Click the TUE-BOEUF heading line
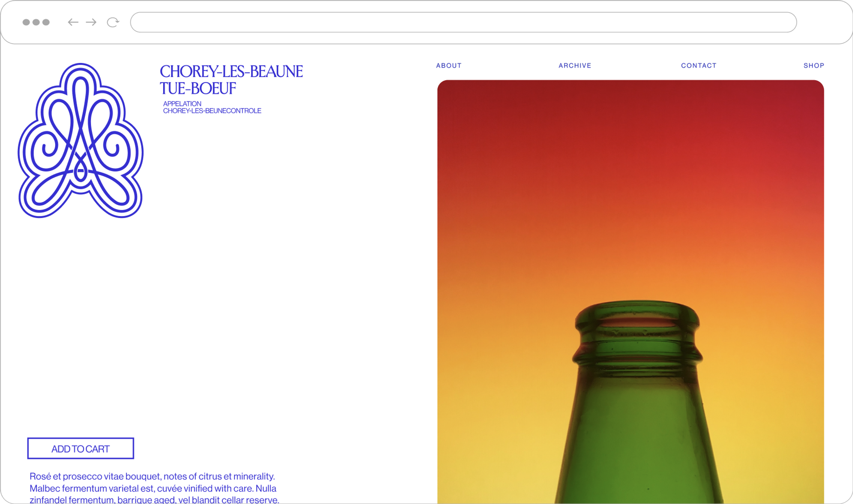Image resolution: width=853 pixels, height=504 pixels. (198, 89)
